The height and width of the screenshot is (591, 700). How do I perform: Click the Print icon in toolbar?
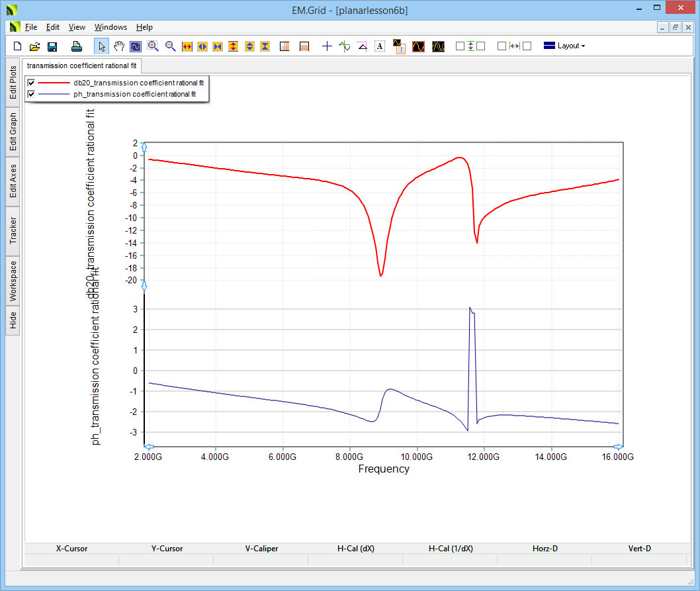[x=77, y=46]
